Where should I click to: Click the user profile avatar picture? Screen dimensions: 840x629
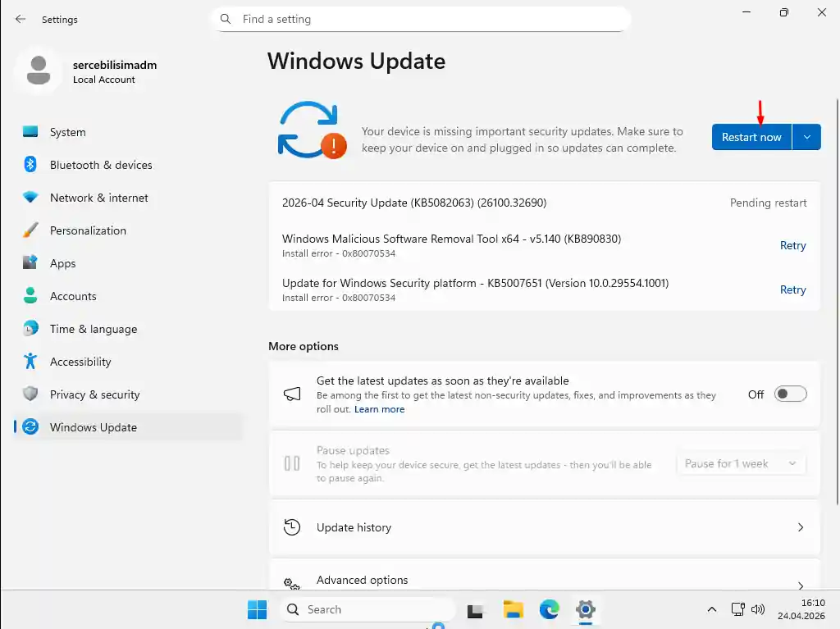[x=39, y=71]
